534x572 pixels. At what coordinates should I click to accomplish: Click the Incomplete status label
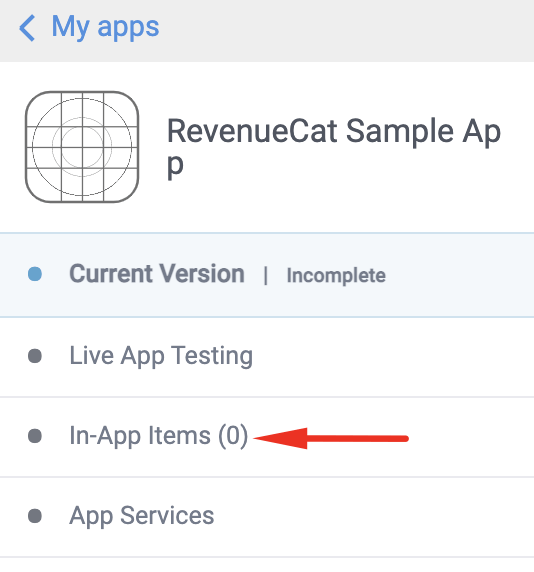tap(336, 275)
